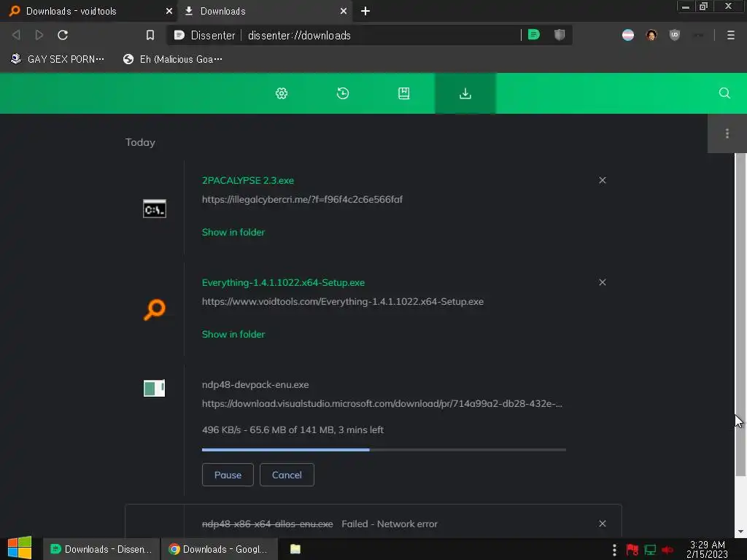The image size is (747, 560).
Task: Click the network monitor tray icon
Action: 650,550
